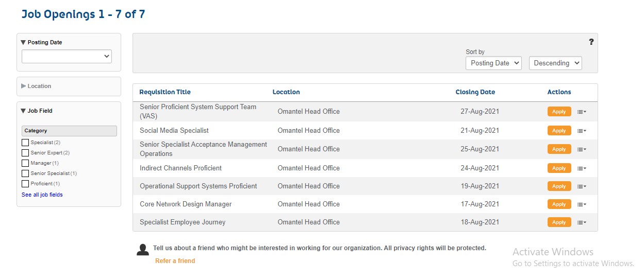This screenshot has width=644, height=280.
Task: Change the Descending sort order dropdown
Action: [x=555, y=63]
